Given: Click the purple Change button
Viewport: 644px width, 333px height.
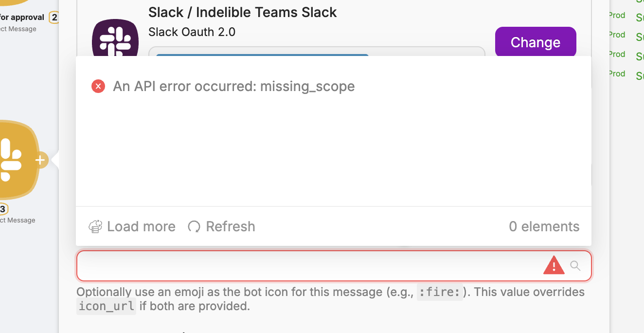Looking at the screenshot, I should click(x=536, y=42).
